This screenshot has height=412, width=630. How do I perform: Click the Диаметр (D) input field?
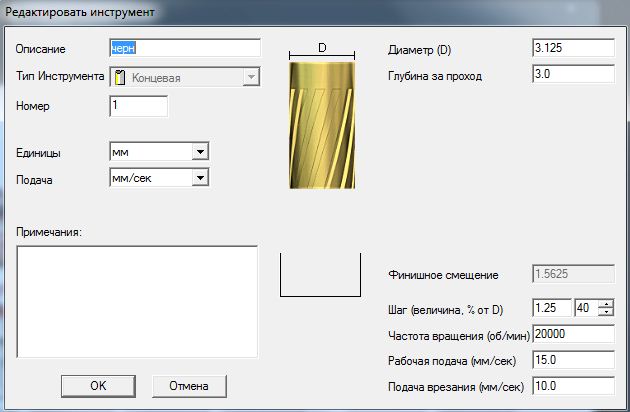573,47
